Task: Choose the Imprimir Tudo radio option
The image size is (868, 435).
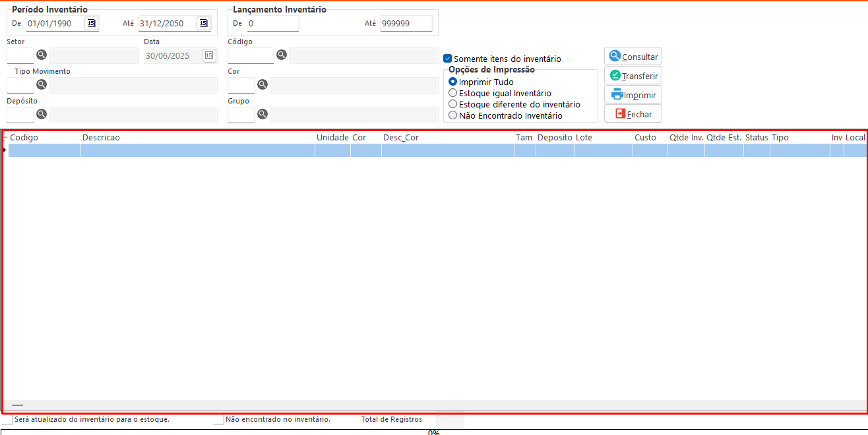Action: coord(452,82)
